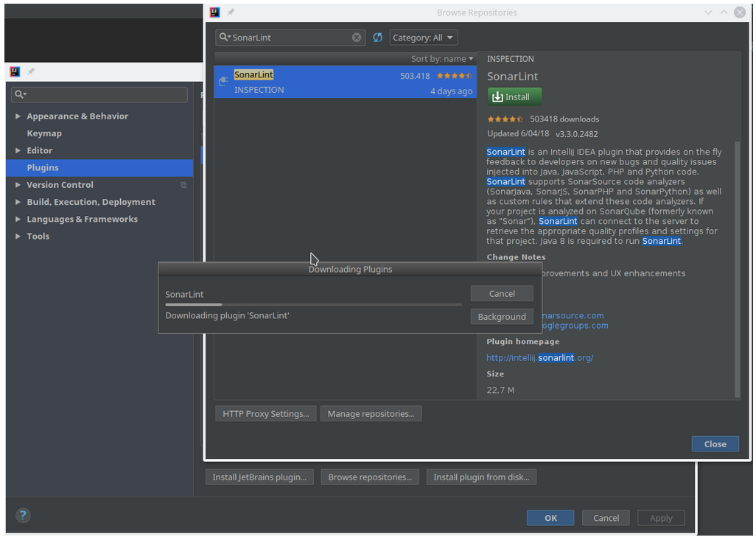Click the Install button for SonarLint
Screen dimensions: 756x540
point(514,97)
